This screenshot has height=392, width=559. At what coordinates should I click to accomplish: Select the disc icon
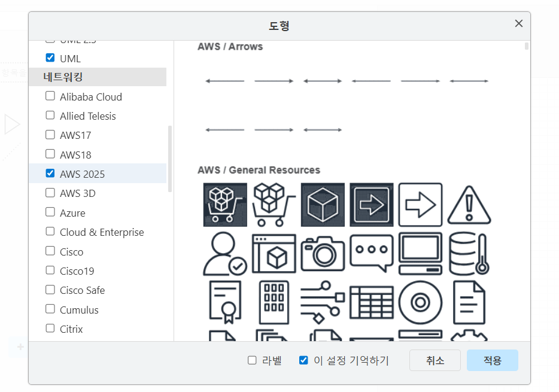tap(420, 303)
